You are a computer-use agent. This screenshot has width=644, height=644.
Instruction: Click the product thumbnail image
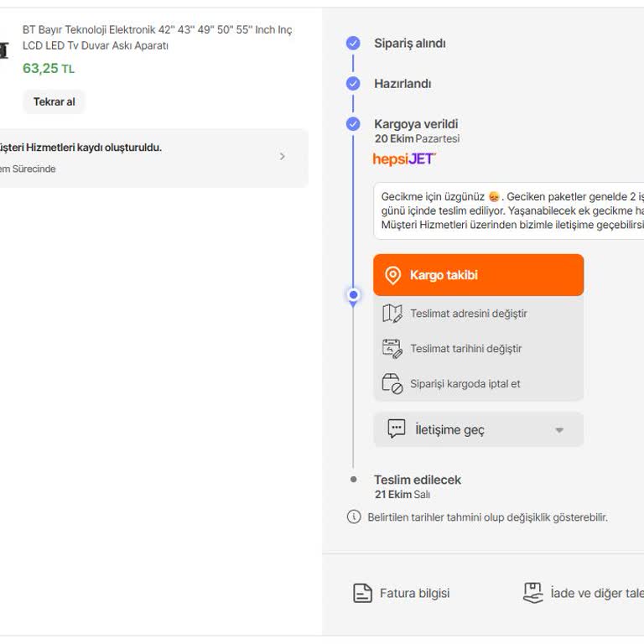[3, 50]
